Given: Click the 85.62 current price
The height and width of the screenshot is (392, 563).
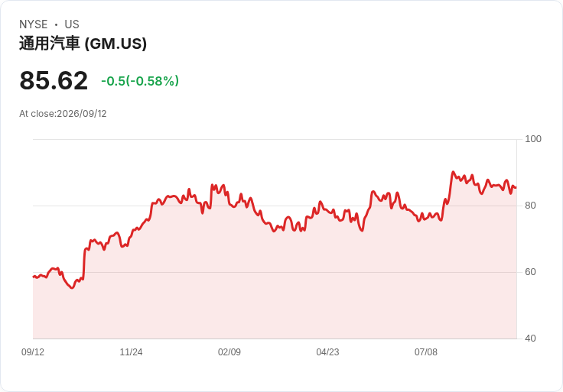Looking at the screenshot, I should point(54,80).
